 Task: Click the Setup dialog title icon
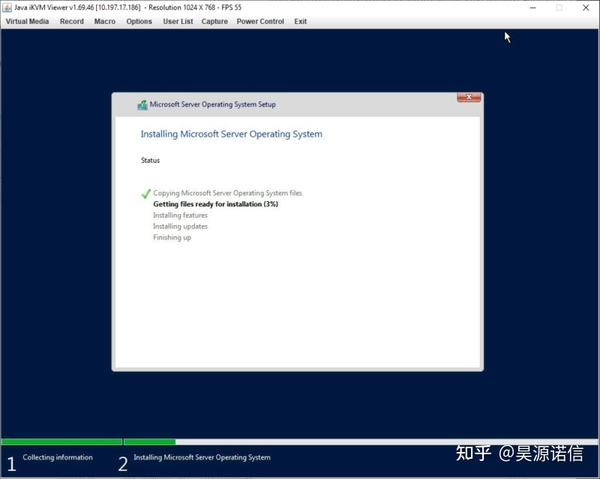point(142,104)
